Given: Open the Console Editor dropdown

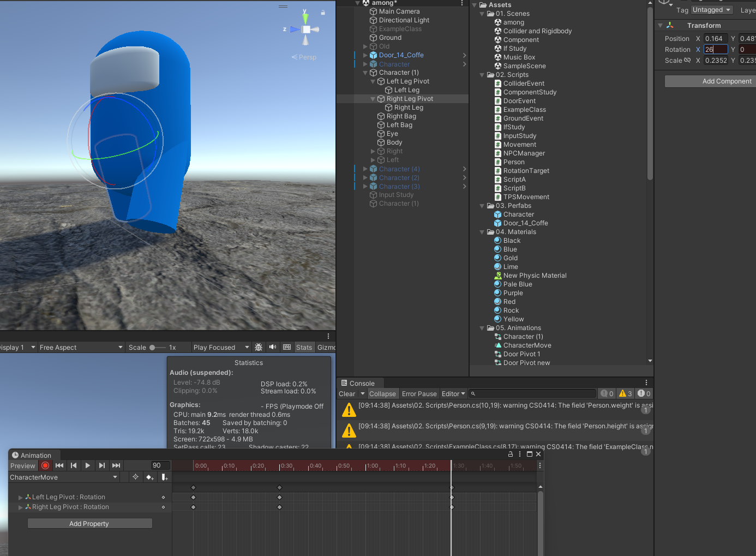Looking at the screenshot, I should click(453, 393).
